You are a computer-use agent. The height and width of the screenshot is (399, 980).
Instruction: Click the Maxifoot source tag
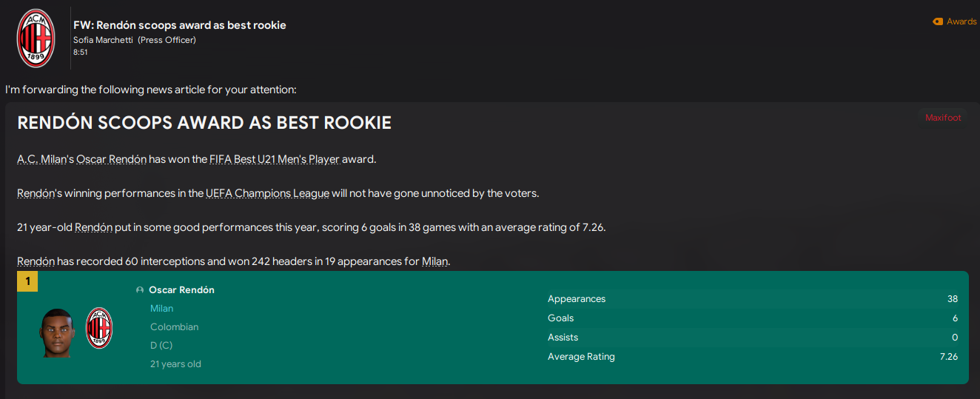(x=943, y=118)
